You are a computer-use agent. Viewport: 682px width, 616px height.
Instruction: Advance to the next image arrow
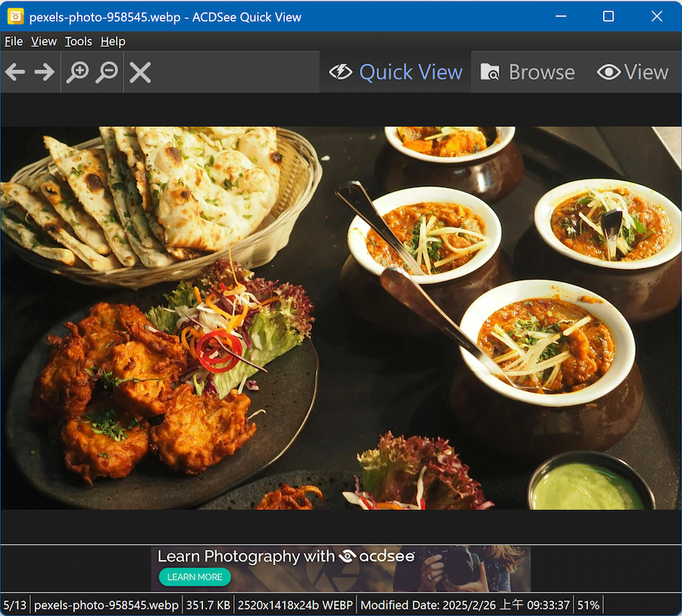pos(45,72)
